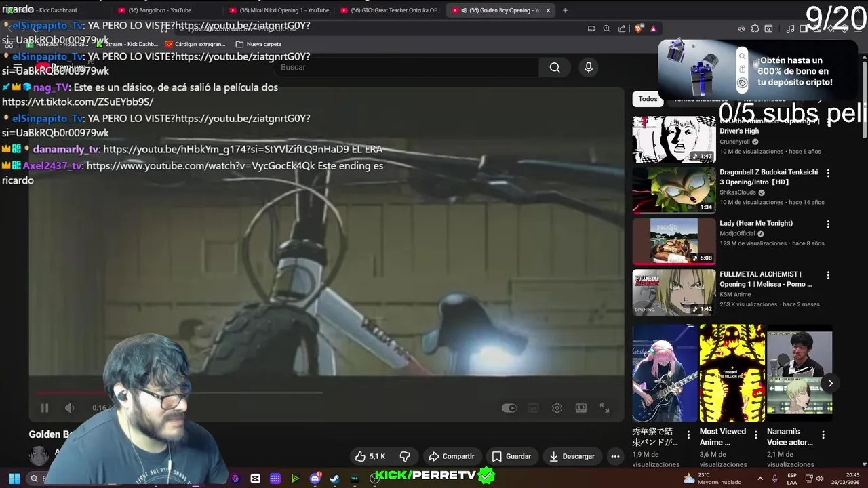Image resolution: width=868 pixels, height=488 pixels.
Task: Click the Compartir button
Action: click(452, 456)
